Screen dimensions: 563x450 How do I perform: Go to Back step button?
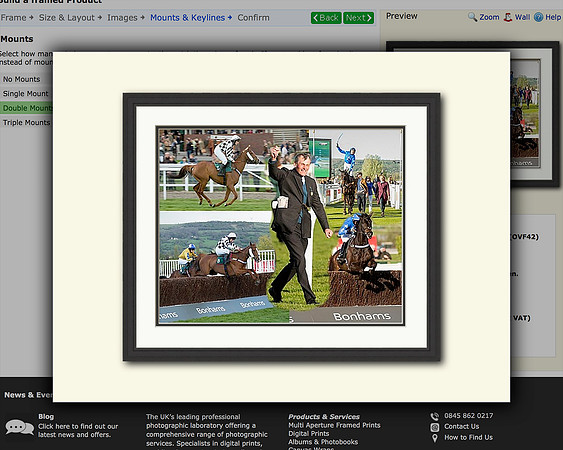(x=326, y=18)
